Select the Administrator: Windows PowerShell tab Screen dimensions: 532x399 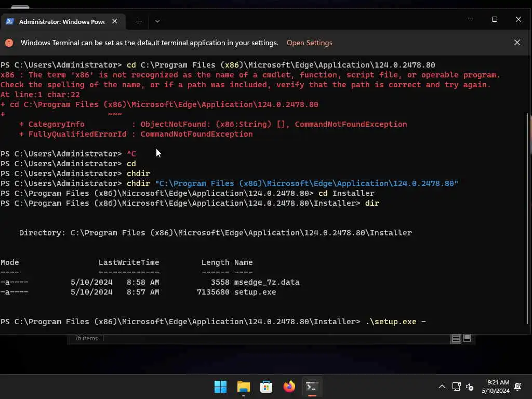(x=63, y=21)
